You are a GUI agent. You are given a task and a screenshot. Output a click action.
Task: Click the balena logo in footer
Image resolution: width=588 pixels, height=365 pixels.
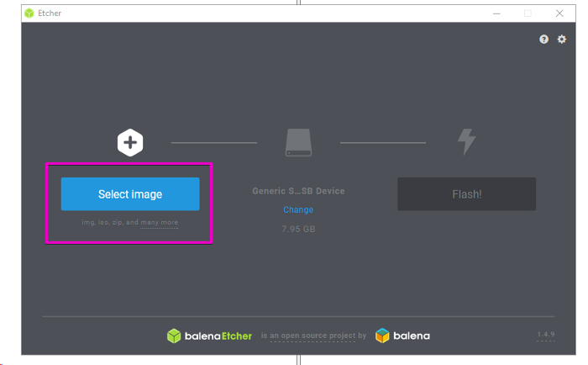[402, 336]
